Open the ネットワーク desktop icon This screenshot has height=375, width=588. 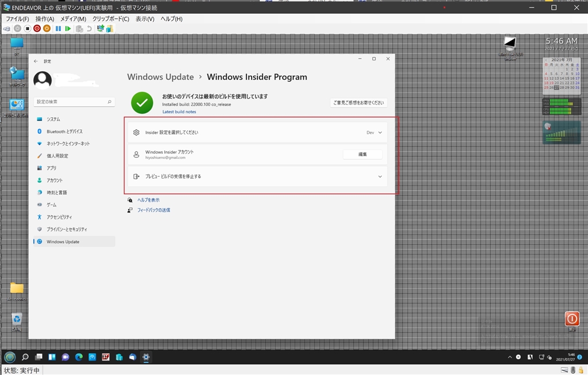pyautogui.click(x=17, y=77)
